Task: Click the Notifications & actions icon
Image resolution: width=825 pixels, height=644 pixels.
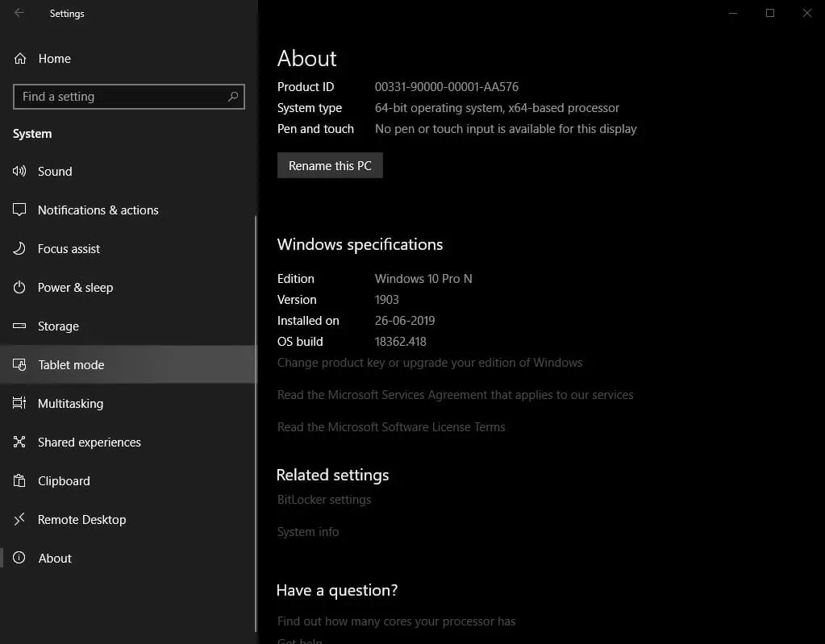Action: [20, 210]
